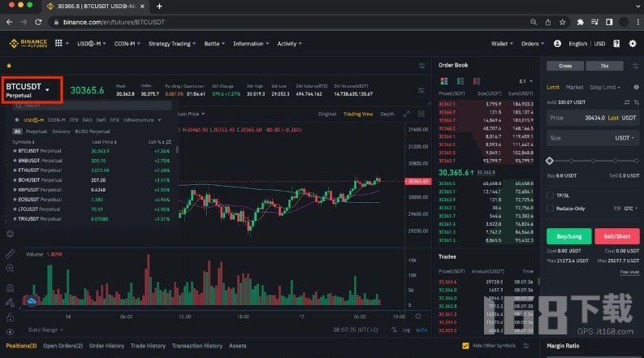This screenshot has width=644, height=358.
Task: Open the settings gear in top navigation
Action: coord(633,44)
